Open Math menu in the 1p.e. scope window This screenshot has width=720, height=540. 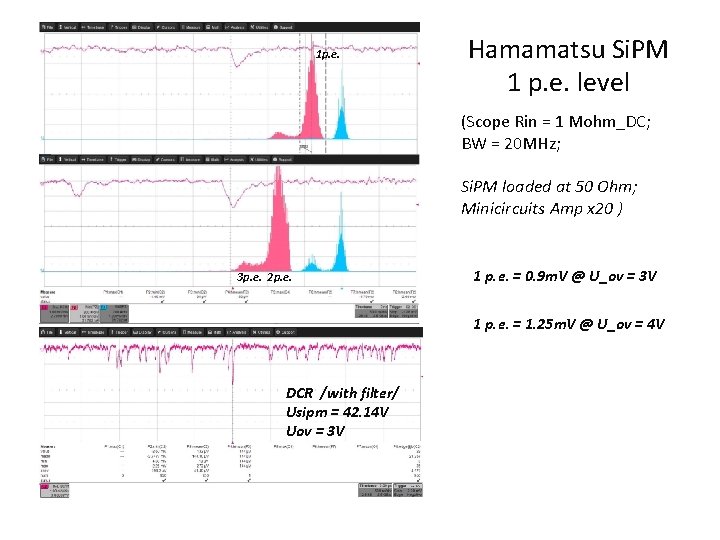[213, 28]
